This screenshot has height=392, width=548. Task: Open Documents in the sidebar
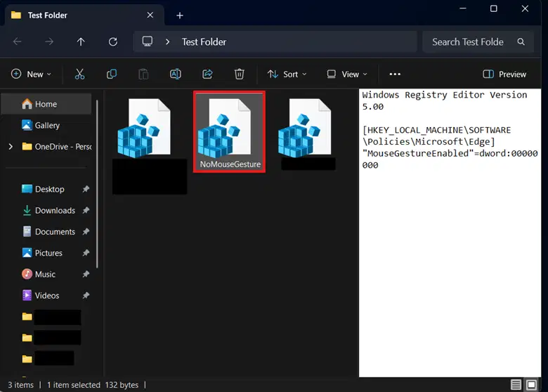(48, 232)
